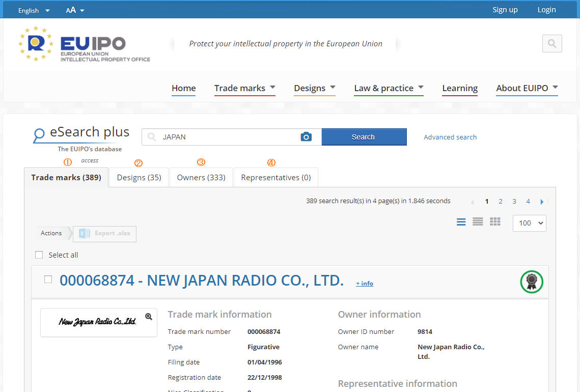This screenshot has width=580, height=392.
Task: Open the NEW JAPAN RADIO CO., LTD. result title
Action: [x=202, y=281]
